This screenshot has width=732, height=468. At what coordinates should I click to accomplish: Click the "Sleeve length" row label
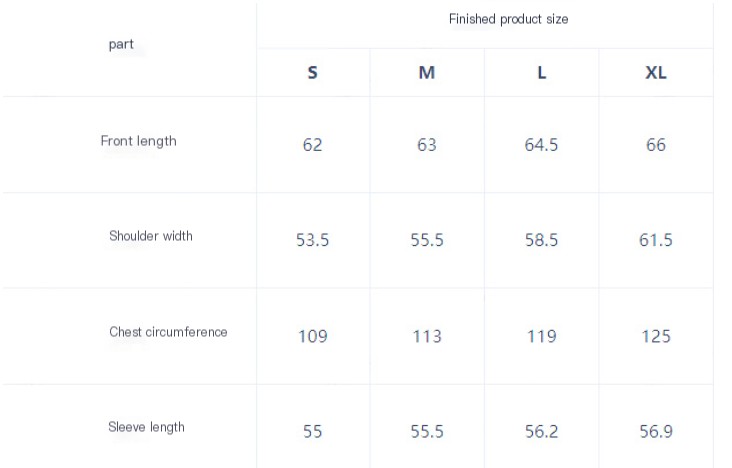tap(146, 427)
